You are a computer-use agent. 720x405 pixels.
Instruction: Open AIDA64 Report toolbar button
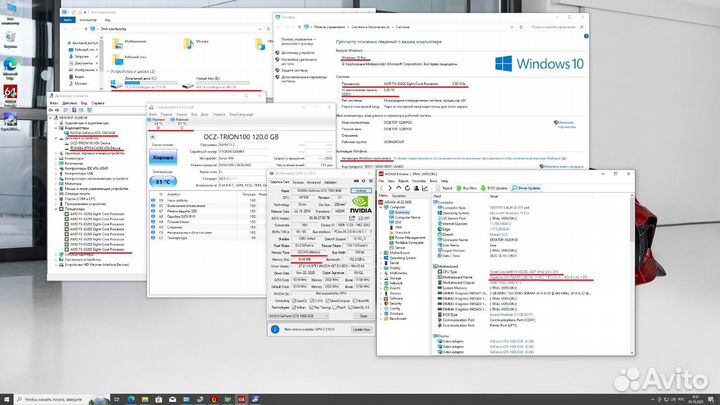tap(444, 188)
